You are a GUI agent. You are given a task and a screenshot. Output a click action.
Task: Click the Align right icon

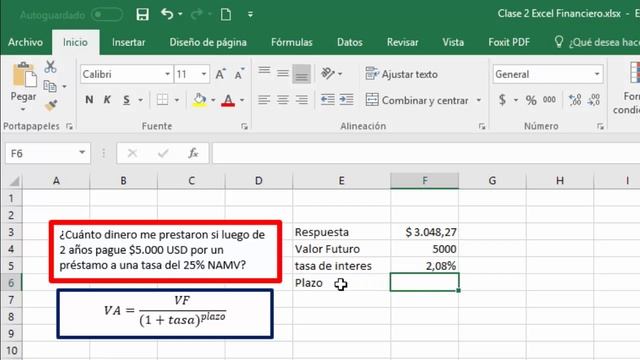click(302, 100)
